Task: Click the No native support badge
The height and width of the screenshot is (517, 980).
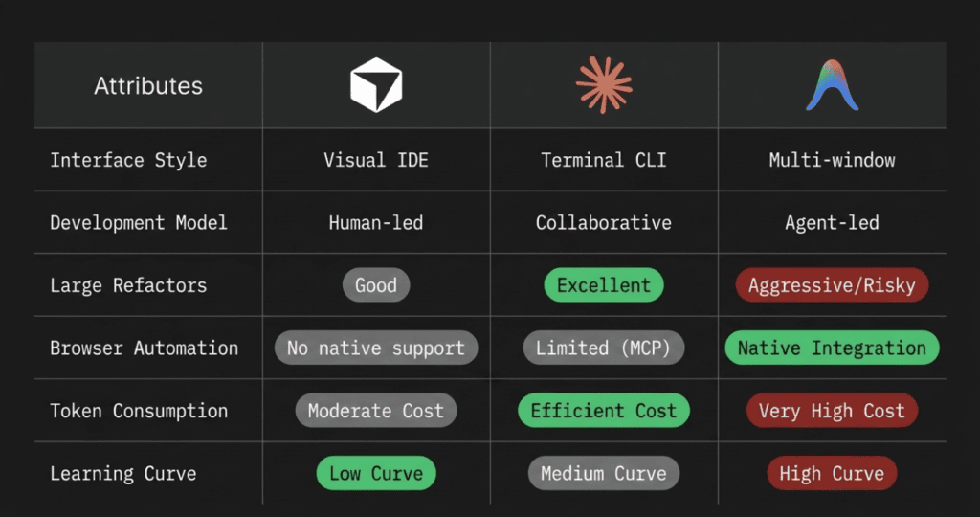Action: [376, 348]
